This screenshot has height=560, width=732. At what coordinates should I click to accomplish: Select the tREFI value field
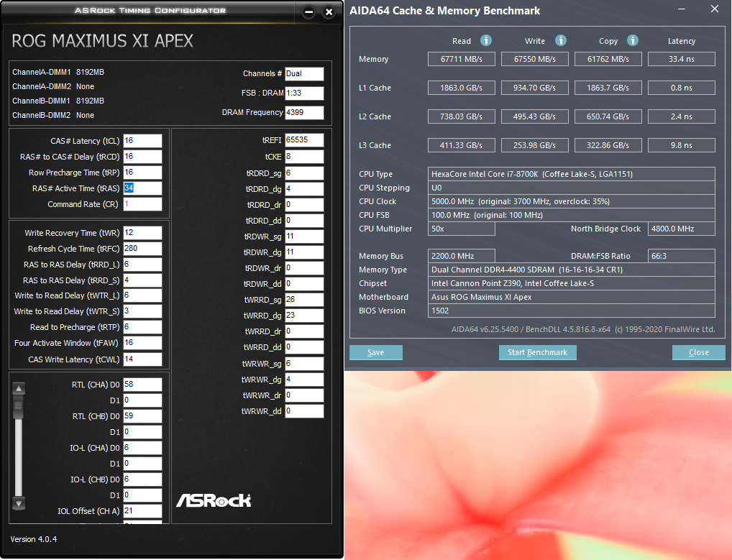tap(304, 140)
